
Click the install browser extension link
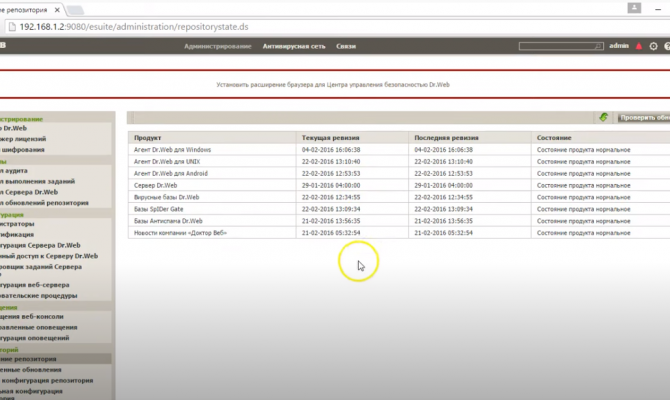[333, 85]
